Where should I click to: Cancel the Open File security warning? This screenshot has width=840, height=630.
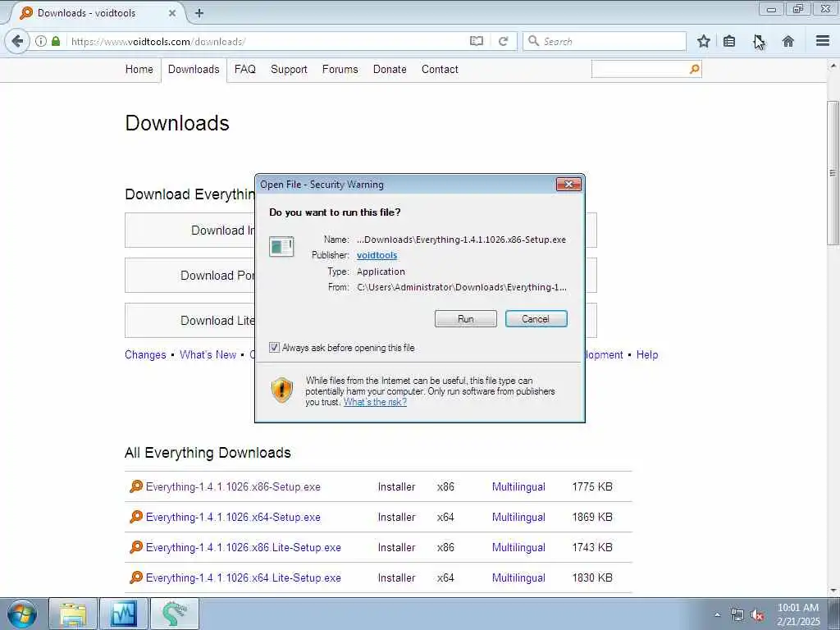click(x=536, y=319)
